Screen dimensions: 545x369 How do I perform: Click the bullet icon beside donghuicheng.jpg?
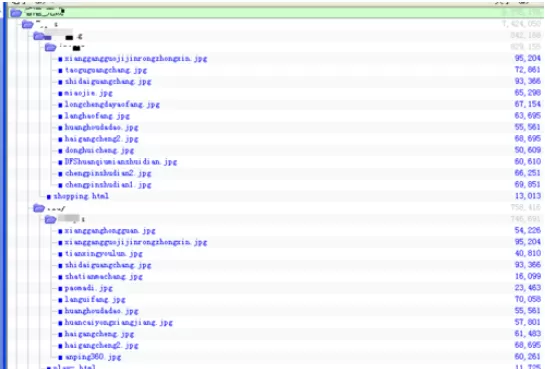(x=60, y=151)
